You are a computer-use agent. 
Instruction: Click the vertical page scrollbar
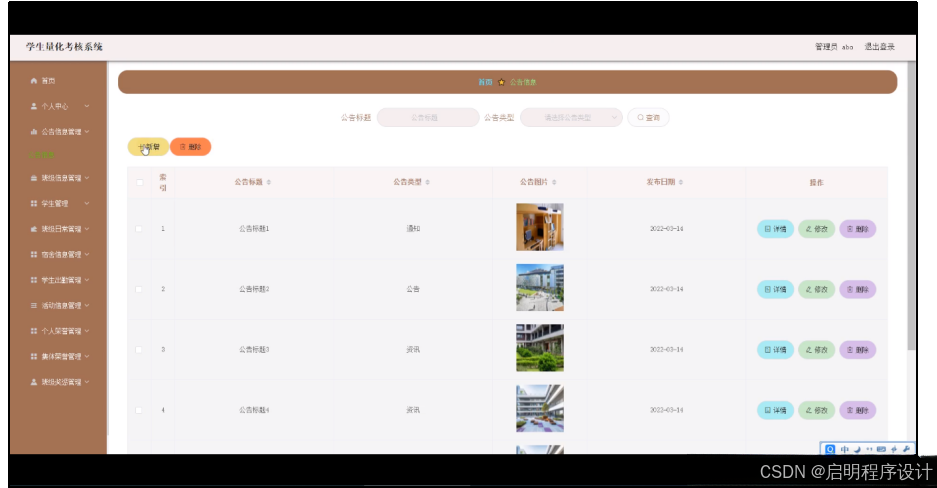911,205
